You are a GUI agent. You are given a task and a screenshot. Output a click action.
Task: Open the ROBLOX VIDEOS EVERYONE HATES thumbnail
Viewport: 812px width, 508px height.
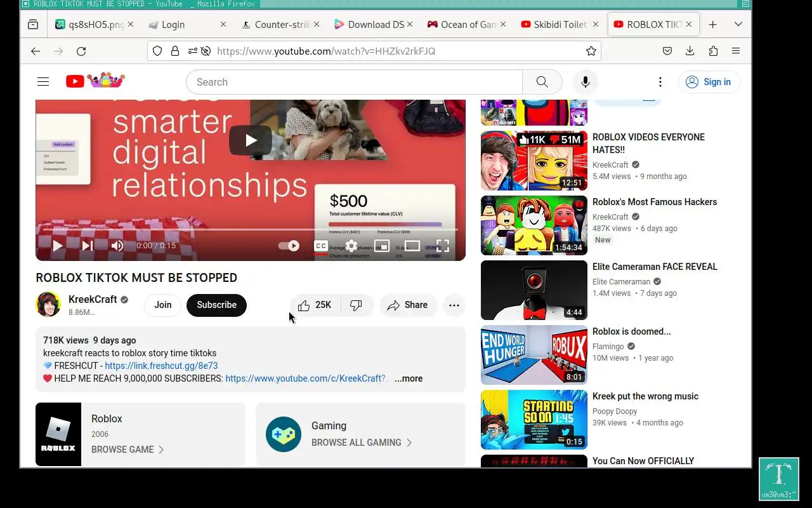pos(534,161)
